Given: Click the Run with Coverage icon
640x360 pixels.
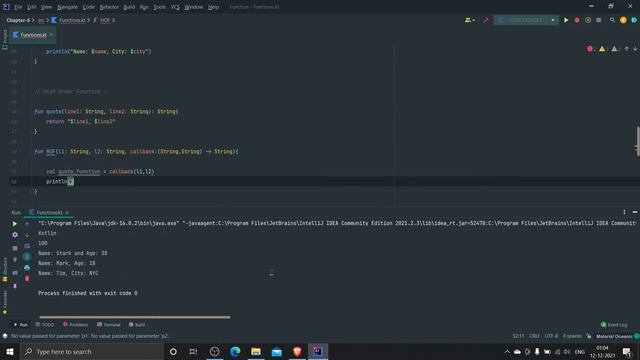Looking at the screenshot, I should click(588, 20).
